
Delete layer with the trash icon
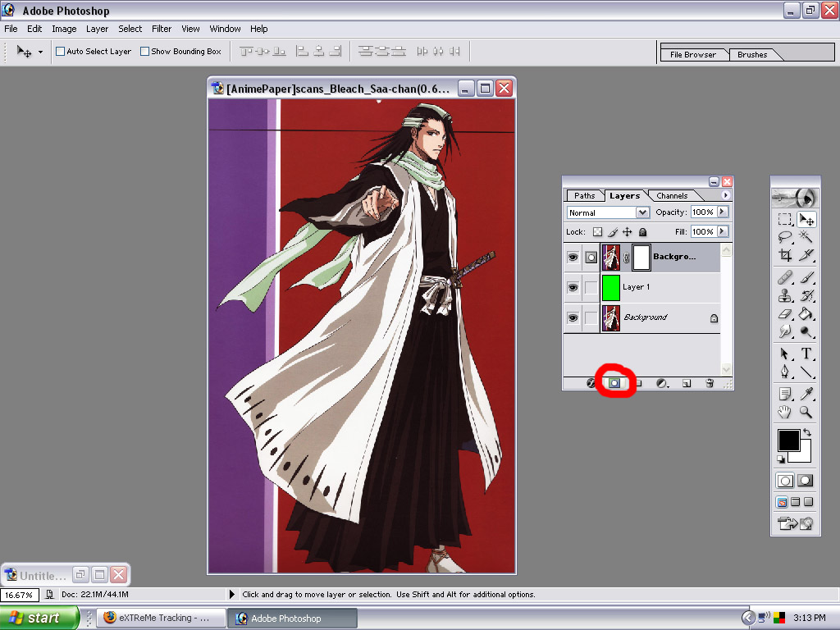coord(710,383)
